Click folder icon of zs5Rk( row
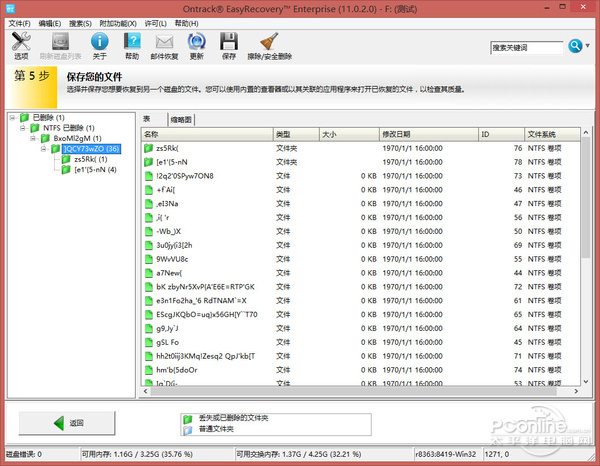This screenshot has height=466, width=600. point(148,148)
